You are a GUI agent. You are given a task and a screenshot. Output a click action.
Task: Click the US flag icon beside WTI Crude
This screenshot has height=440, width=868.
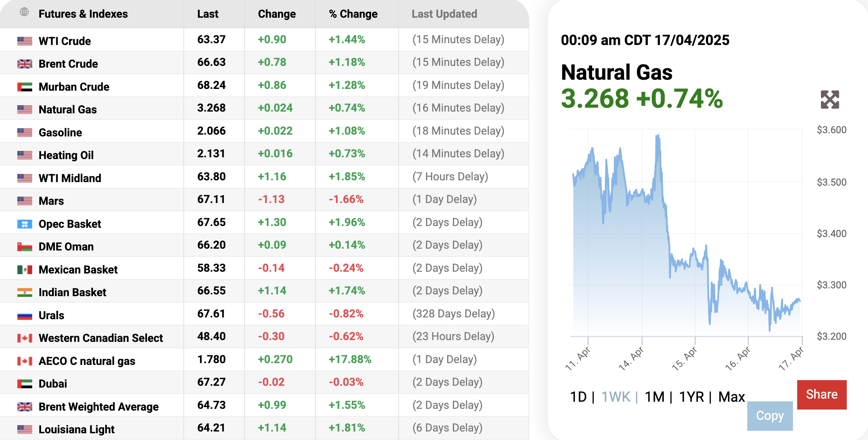tap(25, 41)
